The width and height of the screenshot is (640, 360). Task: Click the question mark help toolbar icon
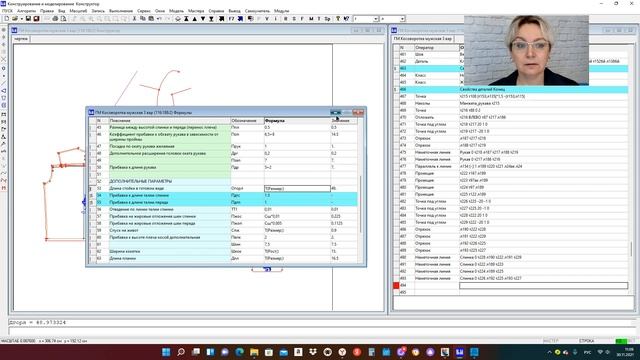coord(338,19)
